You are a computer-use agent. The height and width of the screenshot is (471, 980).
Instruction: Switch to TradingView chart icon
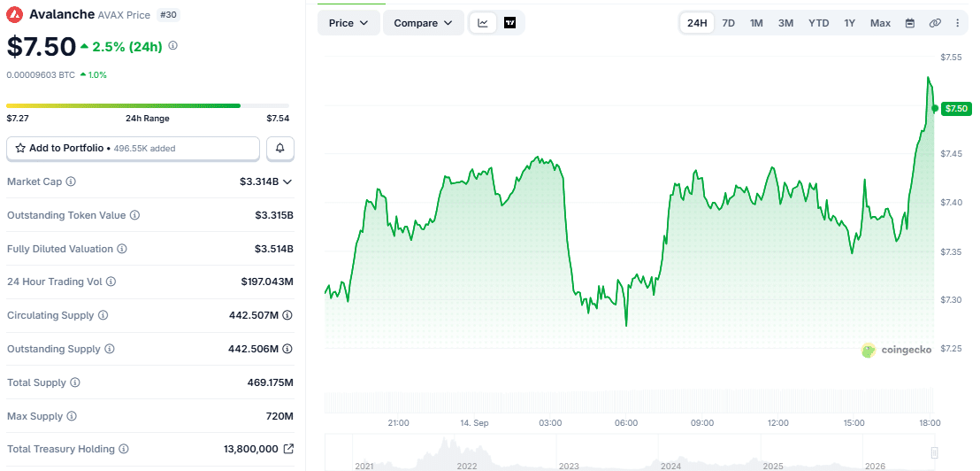pyautogui.click(x=510, y=23)
